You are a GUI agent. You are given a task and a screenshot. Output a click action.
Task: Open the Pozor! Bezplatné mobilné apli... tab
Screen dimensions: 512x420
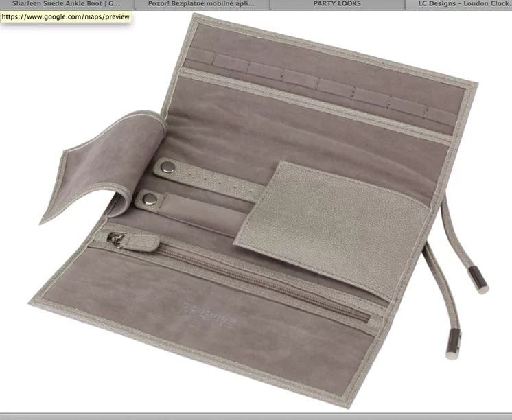(x=202, y=4)
